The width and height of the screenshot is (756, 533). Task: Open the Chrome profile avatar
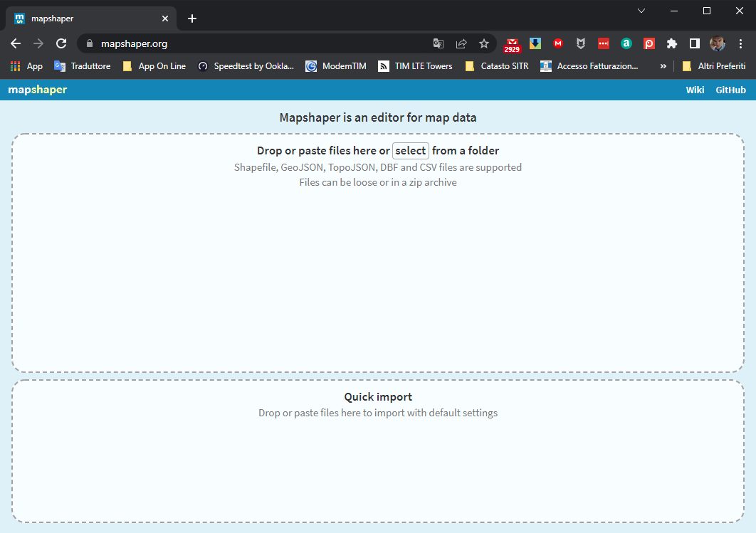717,43
